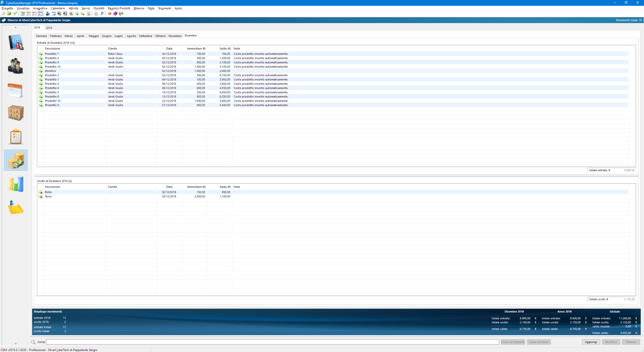Open the Registro Prodotti menu
Screen dimensions: 644x352
[x=119, y=8]
